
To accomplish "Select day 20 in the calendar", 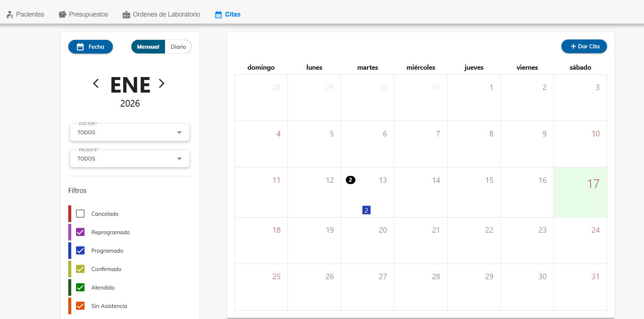I will 367,240.
